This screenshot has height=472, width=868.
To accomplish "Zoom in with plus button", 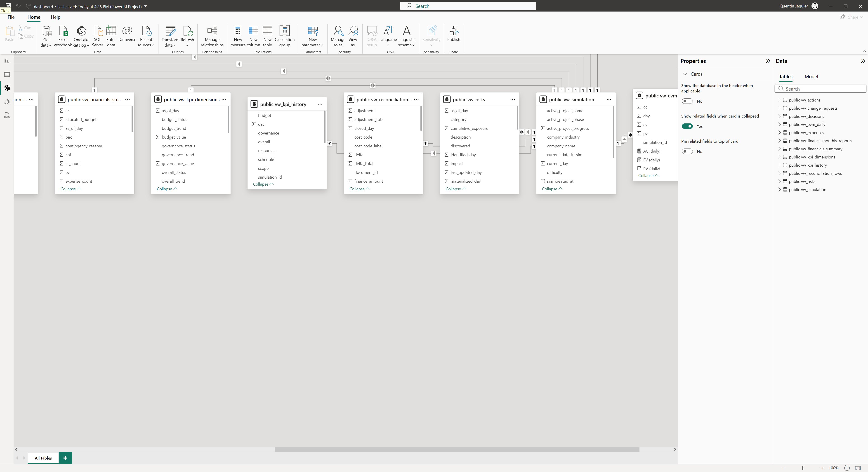I will point(823,468).
